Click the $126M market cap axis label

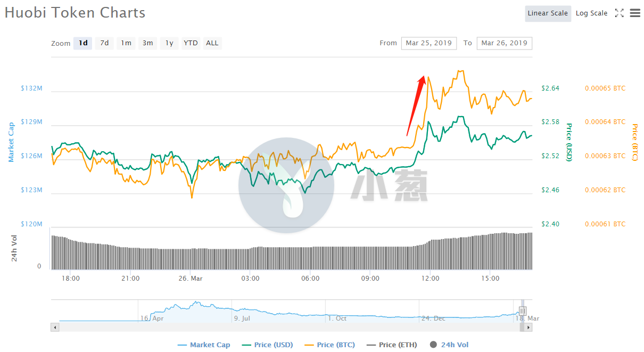tap(31, 156)
